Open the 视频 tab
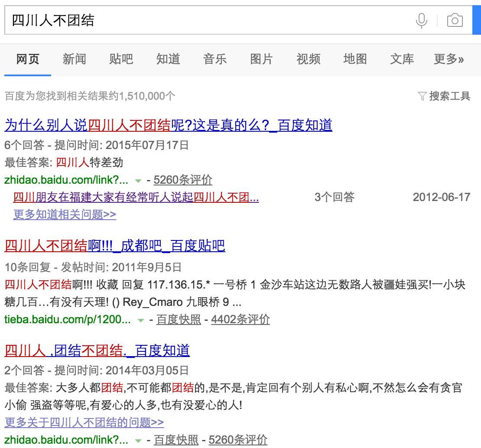481x448 pixels. tap(308, 59)
